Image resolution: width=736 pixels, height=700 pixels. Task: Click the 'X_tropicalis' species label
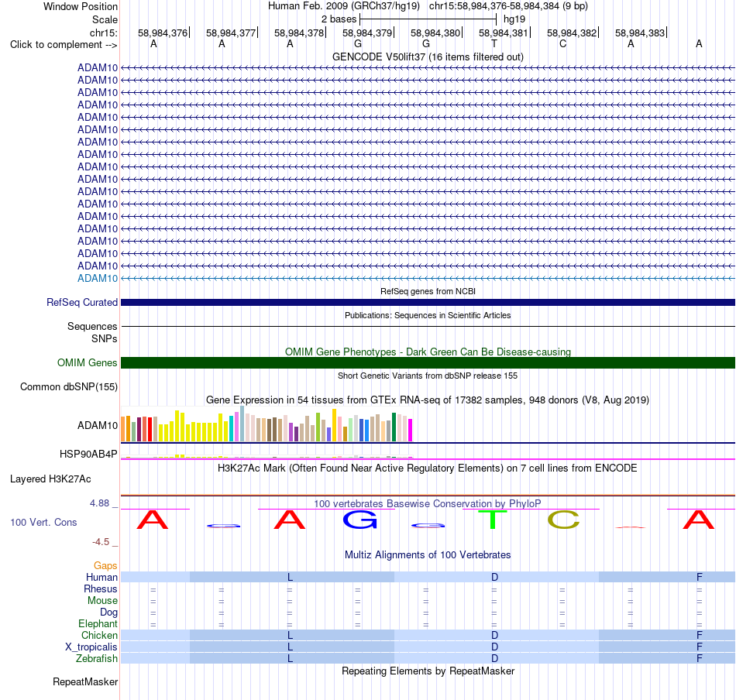point(91,647)
